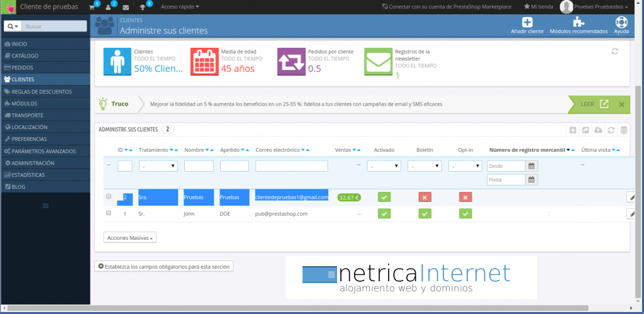The image size is (644, 314).
Task: Open calendar picker next to Desde field
Action: tap(532, 166)
